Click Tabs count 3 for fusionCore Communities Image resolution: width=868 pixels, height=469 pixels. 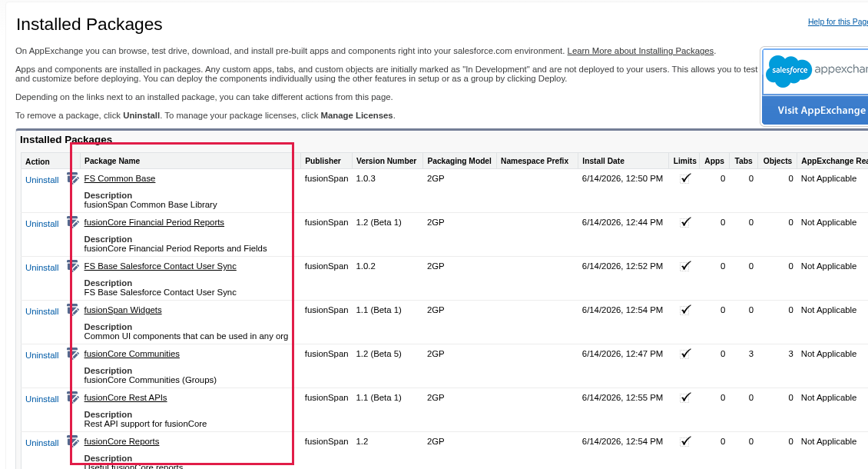[750, 354]
